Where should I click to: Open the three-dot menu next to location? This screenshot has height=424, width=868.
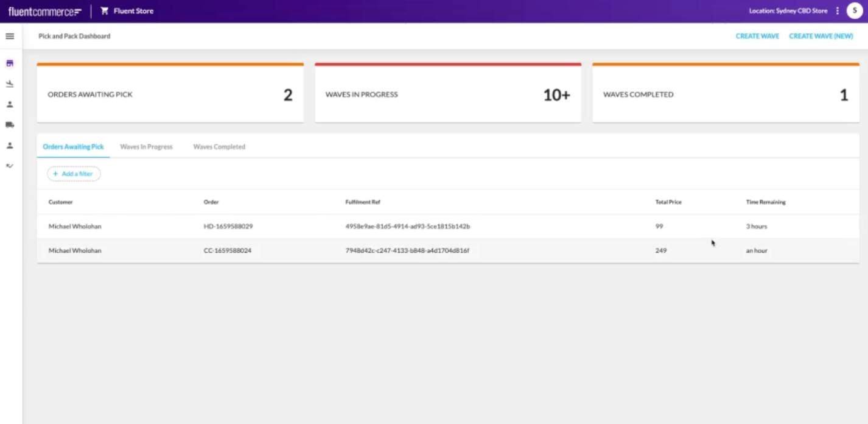(838, 11)
